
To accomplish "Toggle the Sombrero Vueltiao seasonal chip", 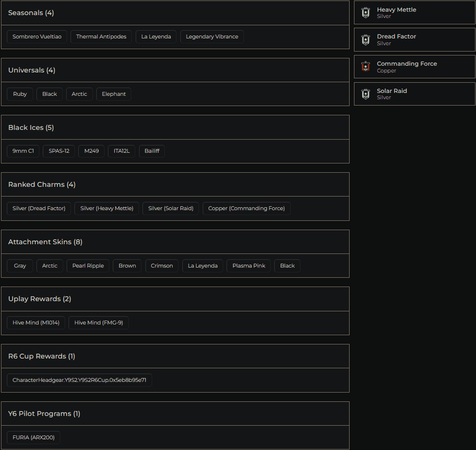I will [36, 36].
